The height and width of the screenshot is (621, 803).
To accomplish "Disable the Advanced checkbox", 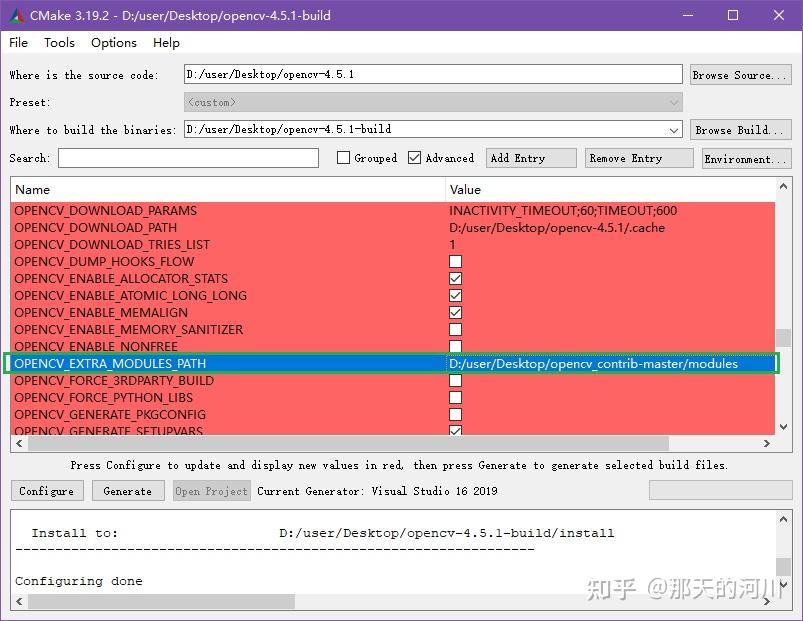I will [415, 157].
